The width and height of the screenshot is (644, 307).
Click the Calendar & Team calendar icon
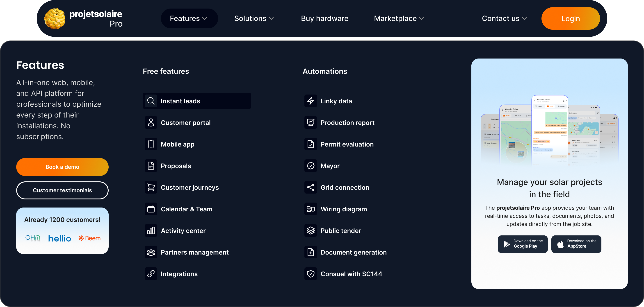[151, 209]
